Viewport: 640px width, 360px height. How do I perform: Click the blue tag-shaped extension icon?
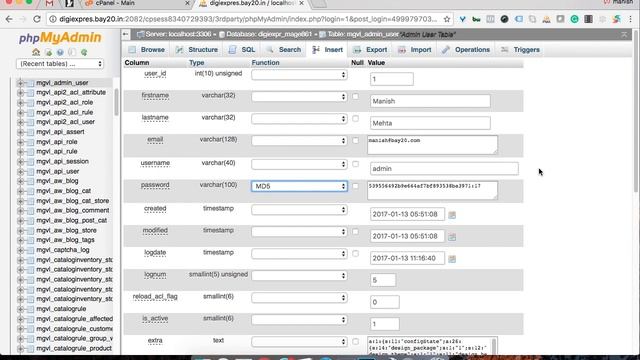tap(519, 19)
